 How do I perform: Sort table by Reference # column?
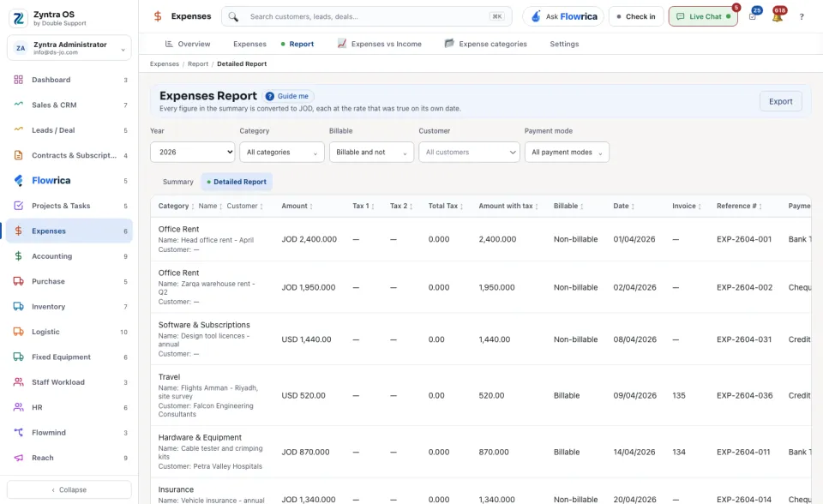coord(739,206)
